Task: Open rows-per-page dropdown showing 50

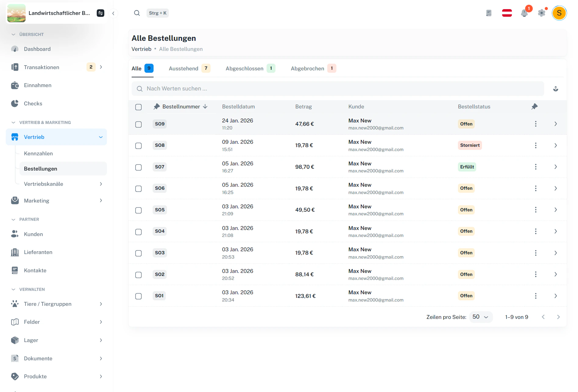Action: [480, 317]
